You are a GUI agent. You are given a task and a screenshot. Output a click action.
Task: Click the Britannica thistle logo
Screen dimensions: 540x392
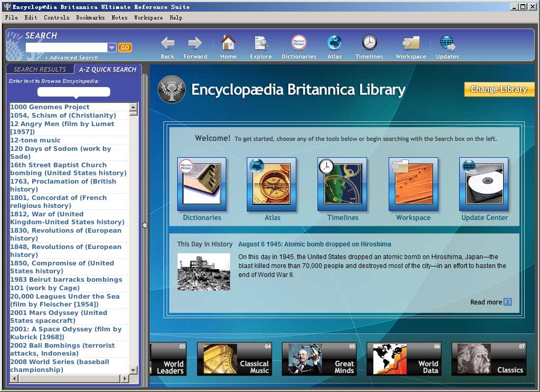(171, 89)
